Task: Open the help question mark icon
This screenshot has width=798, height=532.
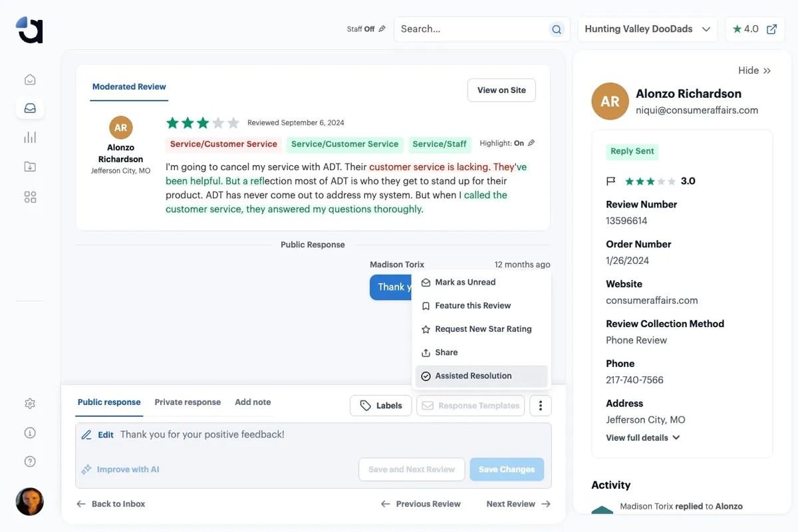Action: 30,462
